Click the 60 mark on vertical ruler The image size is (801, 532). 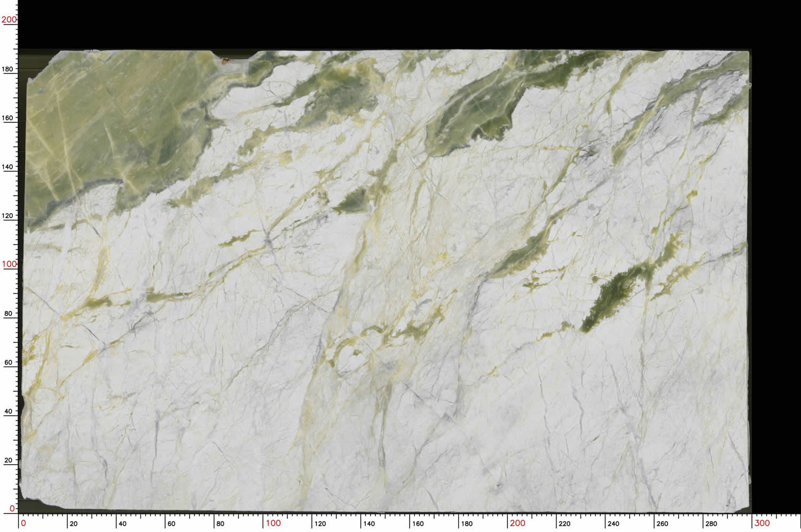(8, 362)
